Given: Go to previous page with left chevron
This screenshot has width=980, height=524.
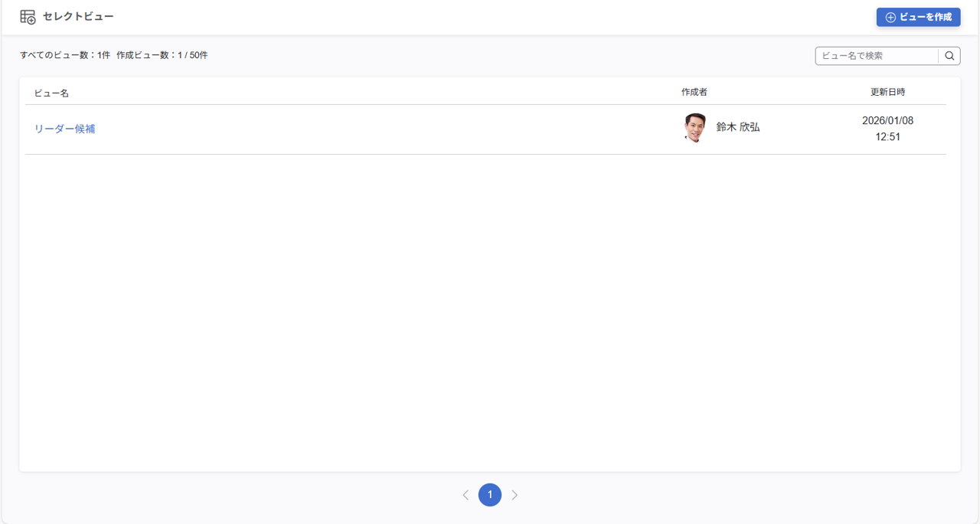Looking at the screenshot, I should (x=465, y=495).
